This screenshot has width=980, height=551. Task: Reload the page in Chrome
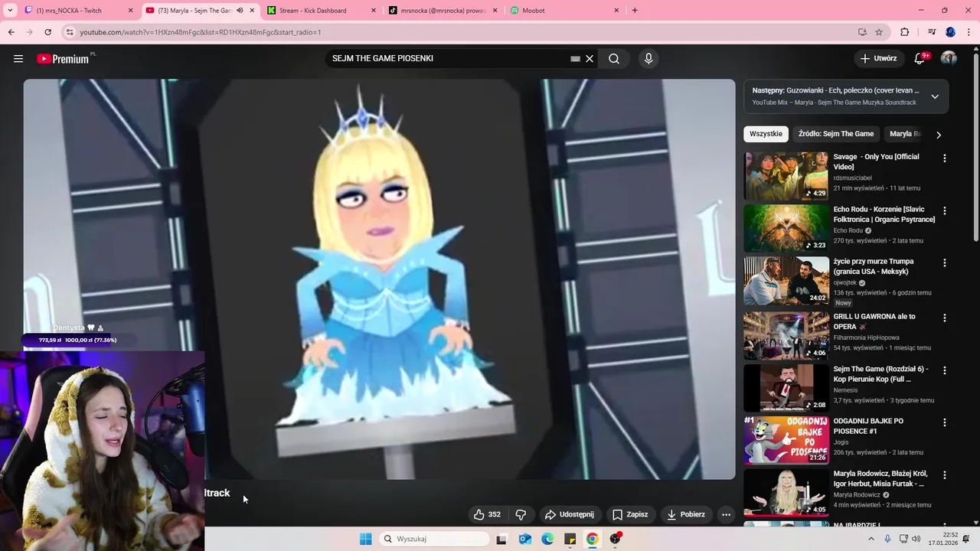47,32
